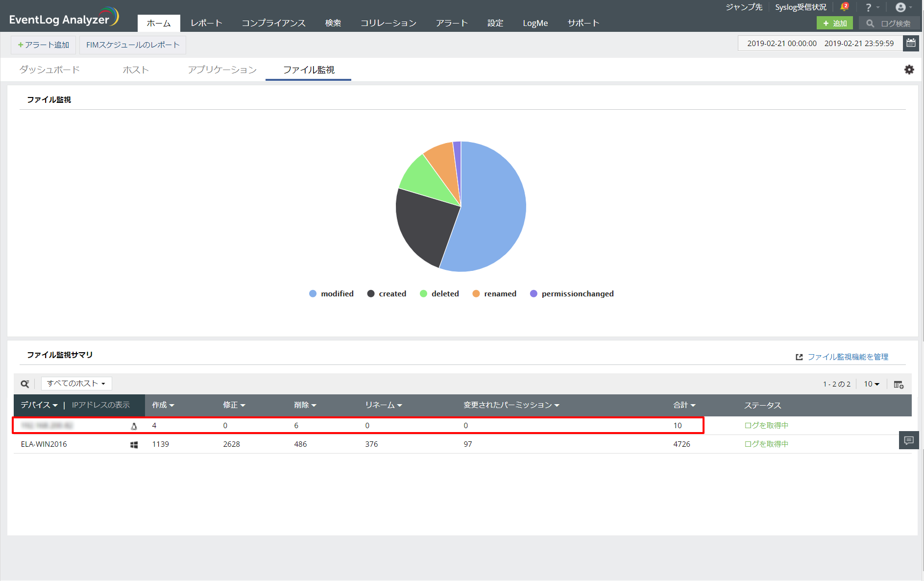The image size is (924, 581).
Task: Open the user account icon
Action: pyautogui.click(x=900, y=7)
